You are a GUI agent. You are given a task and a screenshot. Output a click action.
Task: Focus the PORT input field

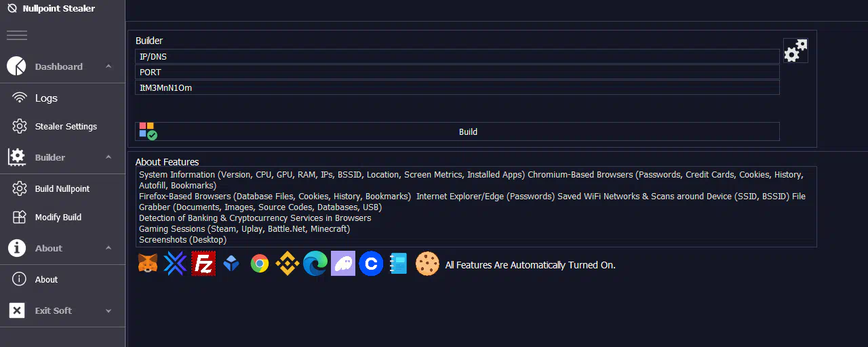click(x=457, y=73)
